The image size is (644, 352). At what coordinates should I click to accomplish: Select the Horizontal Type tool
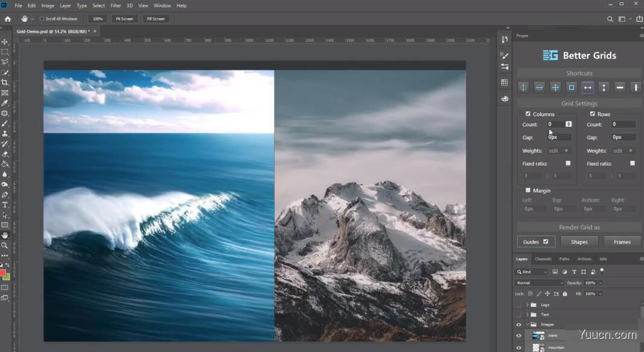pyautogui.click(x=5, y=205)
